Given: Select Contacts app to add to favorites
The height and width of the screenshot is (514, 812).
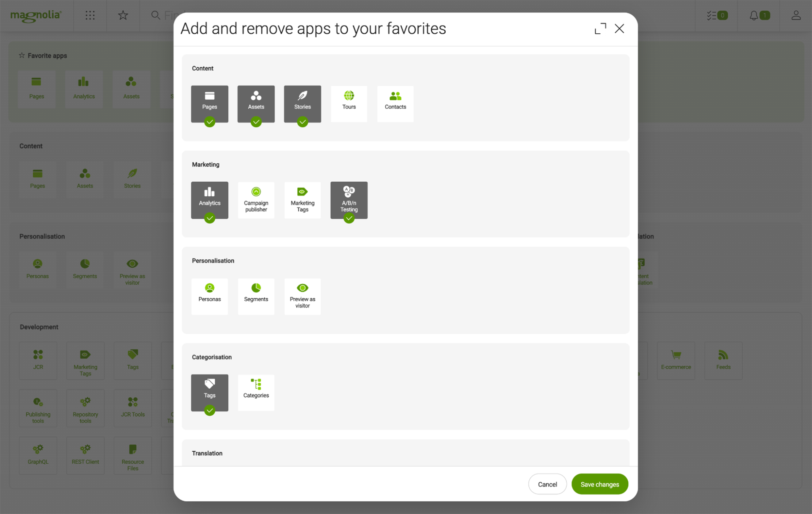Looking at the screenshot, I should coord(395,104).
